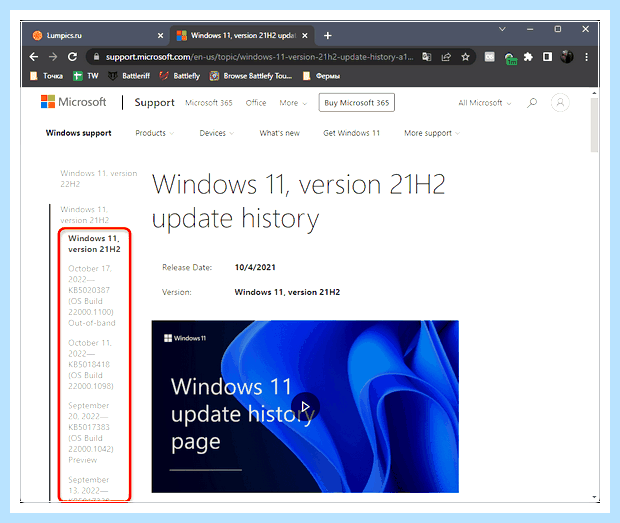Open a new tab with plus icon
Image resolution: width=620 pixels, height=523 pixels.
327,36
